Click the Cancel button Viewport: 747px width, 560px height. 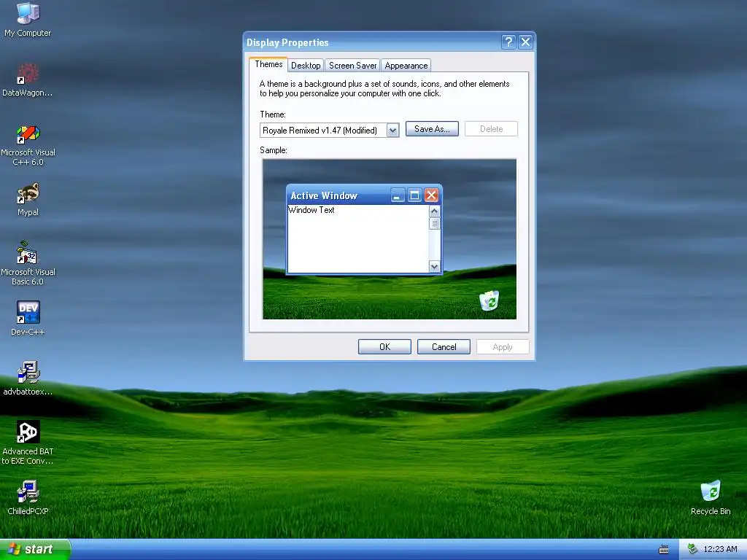coord(444,346)
